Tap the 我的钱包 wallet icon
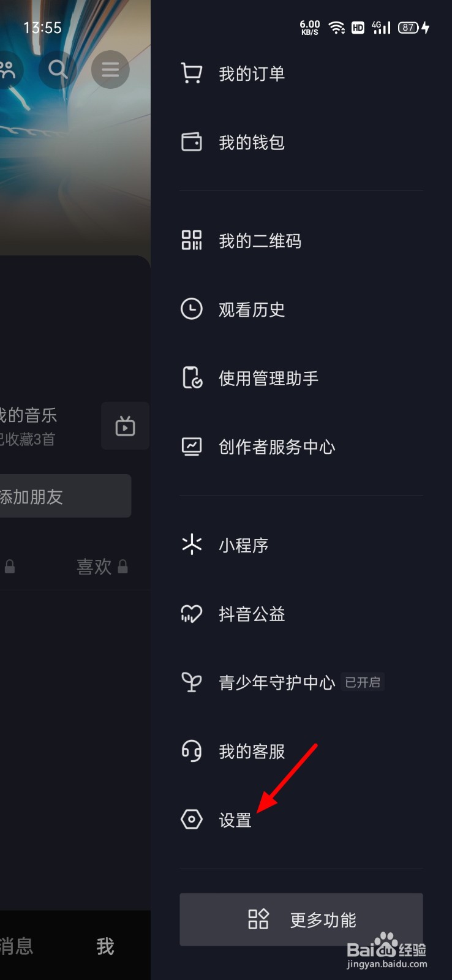 coord(192,142)
